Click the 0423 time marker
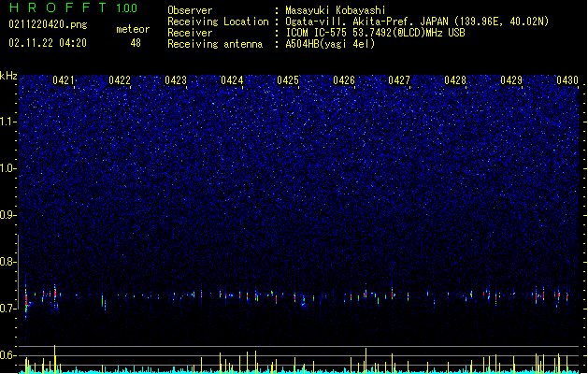The width and height of the screenshot is (588, 374). coord(176,80)
